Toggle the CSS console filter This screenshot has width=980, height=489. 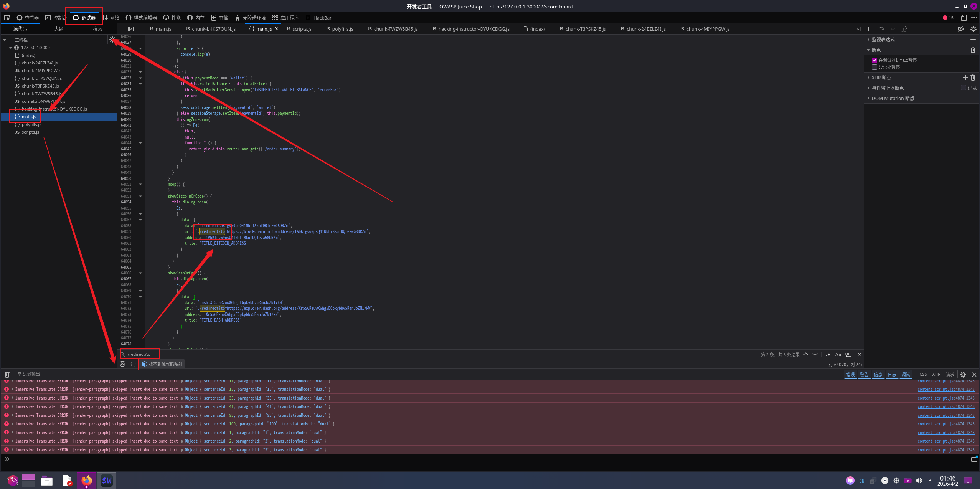923,374
